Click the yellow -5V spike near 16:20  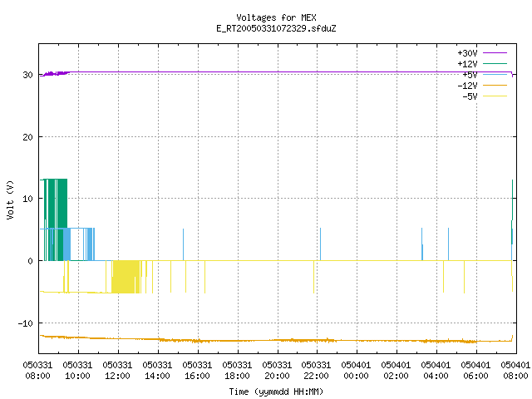tap(205, 277)
